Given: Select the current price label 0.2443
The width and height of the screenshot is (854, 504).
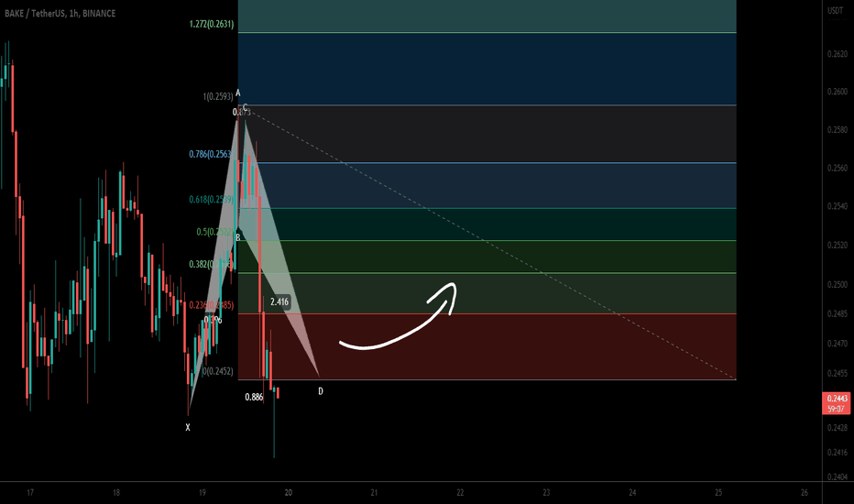Looking at the screenshot, I should pos(837,399).
